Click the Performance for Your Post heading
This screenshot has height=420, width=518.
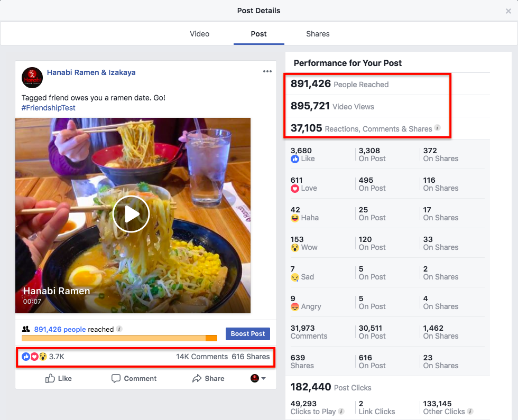point(348,63)
